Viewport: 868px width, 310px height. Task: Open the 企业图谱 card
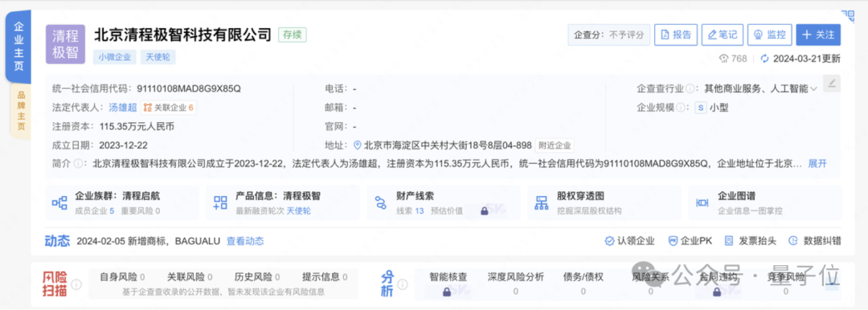pyautogui.click(x=764, y=202)
